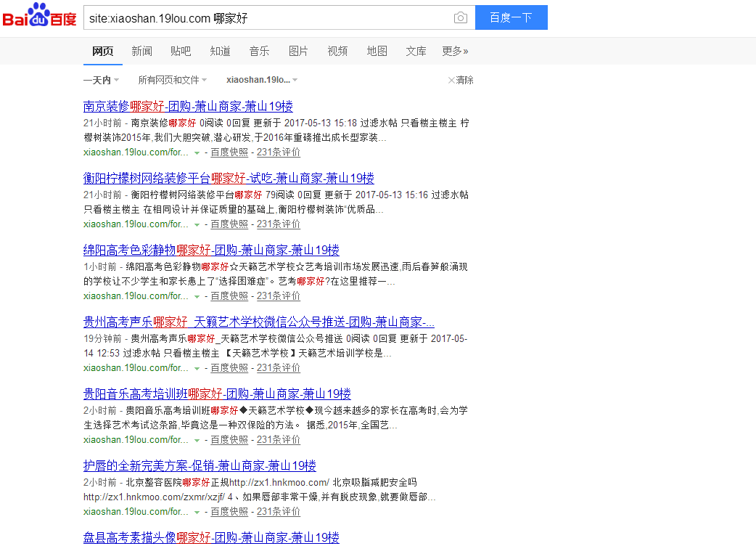
Task: Open the 更多 more options menu
Action: 455,52
